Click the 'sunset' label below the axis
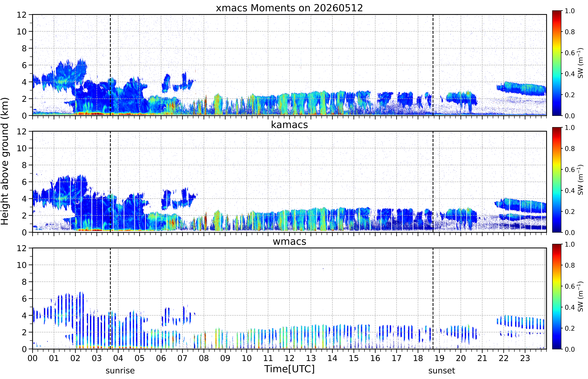588x379 pixels. [x=442, y=371]
